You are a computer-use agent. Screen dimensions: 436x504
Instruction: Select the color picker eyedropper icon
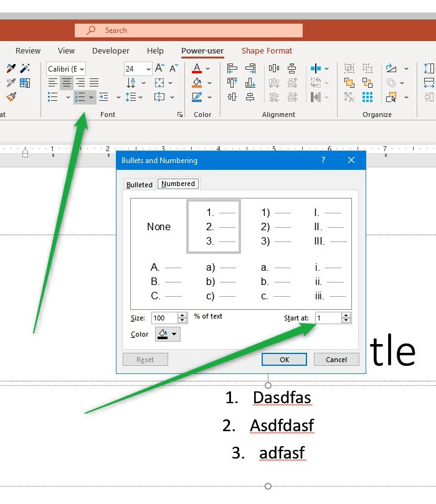click(x=11, y=68)
